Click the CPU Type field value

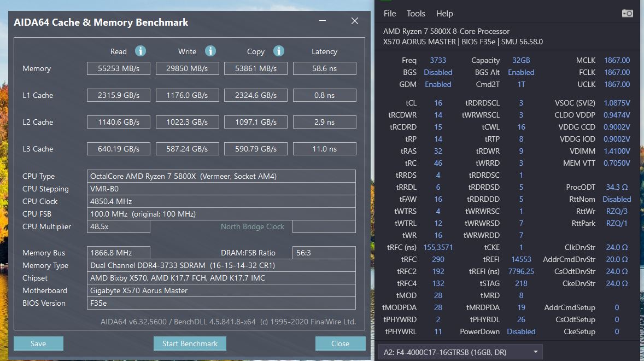[x=221, y=176]
